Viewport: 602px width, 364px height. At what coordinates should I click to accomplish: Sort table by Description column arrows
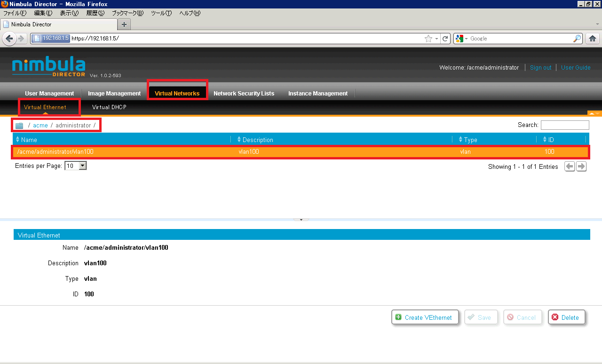point(239,140)
